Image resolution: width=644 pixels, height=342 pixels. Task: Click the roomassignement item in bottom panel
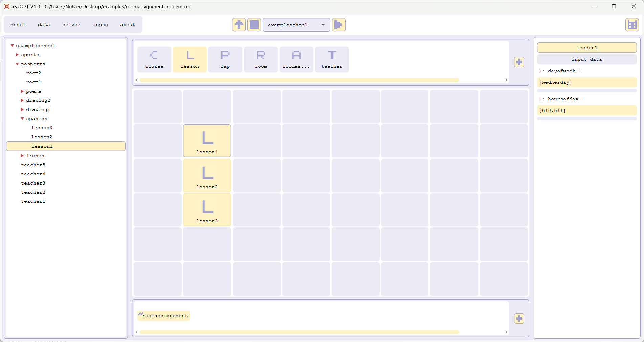[164, 315]
